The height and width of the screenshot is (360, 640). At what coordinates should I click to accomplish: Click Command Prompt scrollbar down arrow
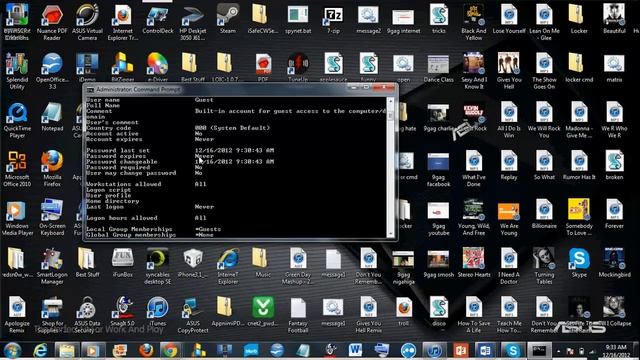point(390,234)
